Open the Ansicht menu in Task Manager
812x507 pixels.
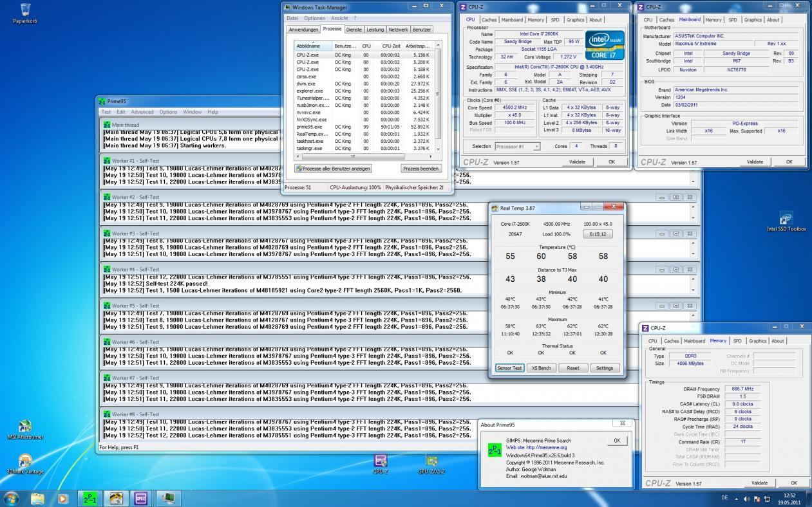coord(339,18)
